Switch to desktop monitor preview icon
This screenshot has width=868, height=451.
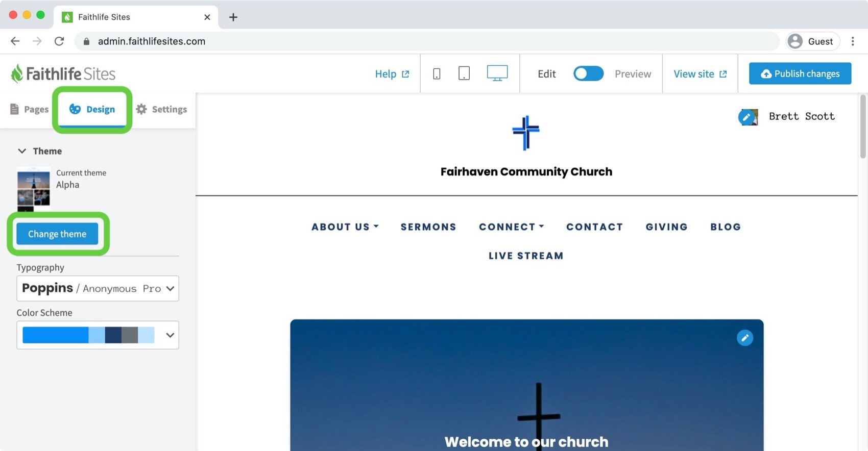(497, 73)
